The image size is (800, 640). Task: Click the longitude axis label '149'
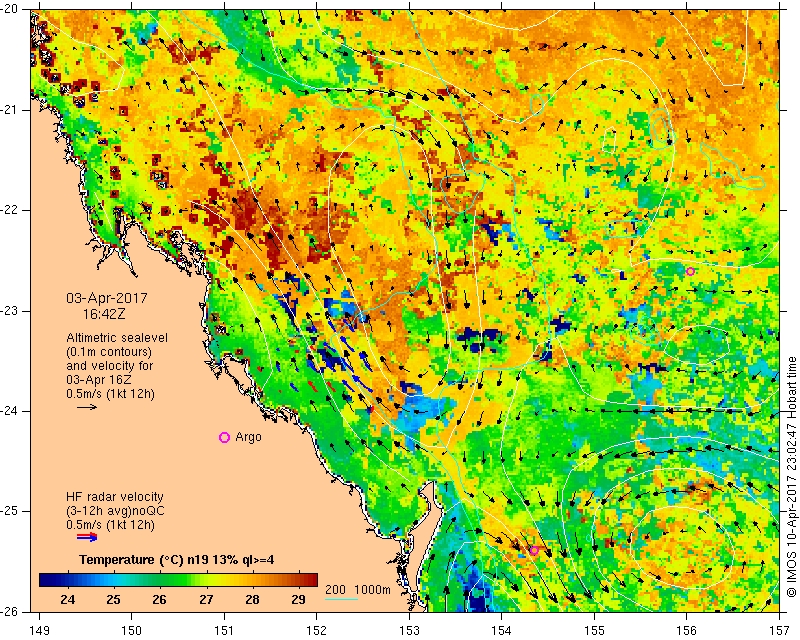pos(39,631)
